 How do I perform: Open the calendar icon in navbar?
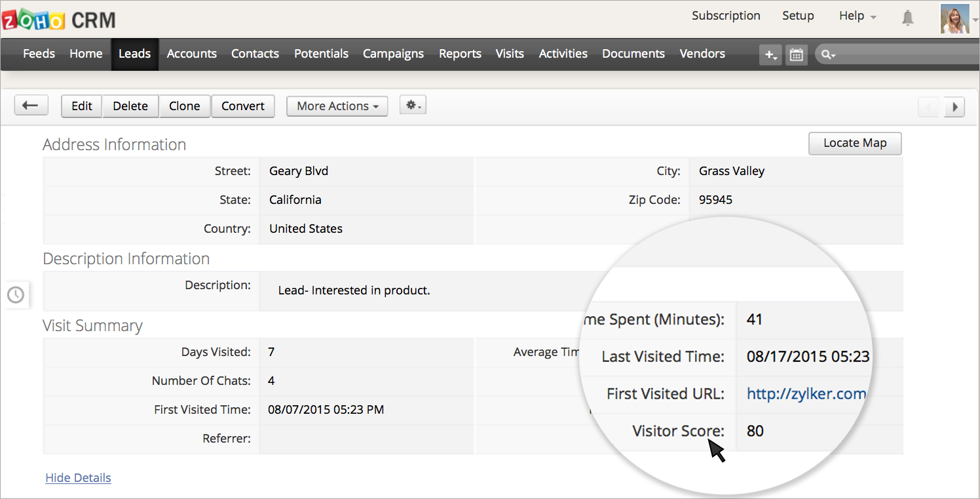[796, 55]
